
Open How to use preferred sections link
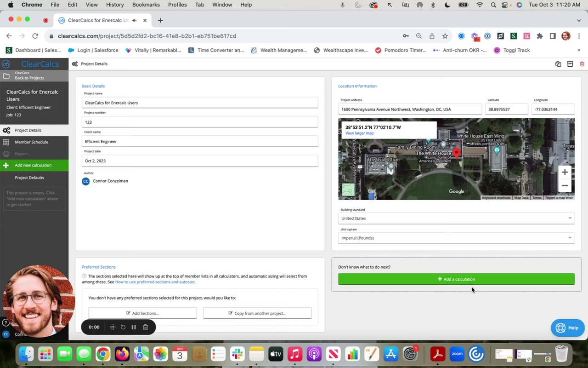[x=155, y=282]
